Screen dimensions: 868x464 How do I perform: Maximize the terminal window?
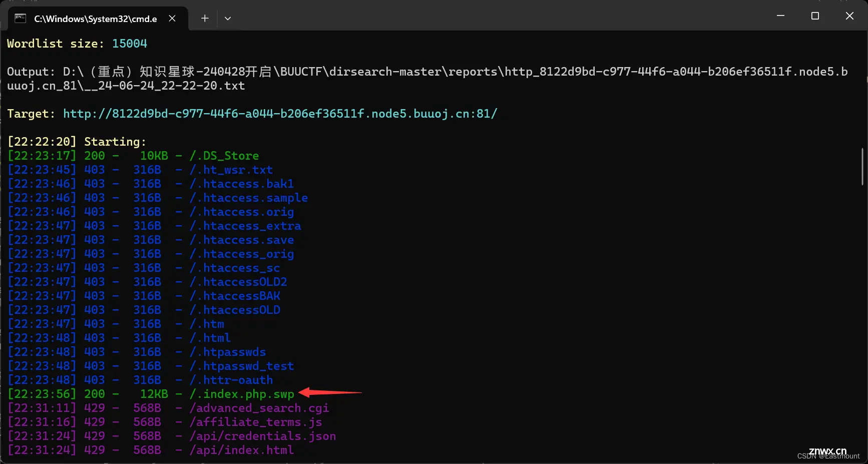click(x=815, y=16)
